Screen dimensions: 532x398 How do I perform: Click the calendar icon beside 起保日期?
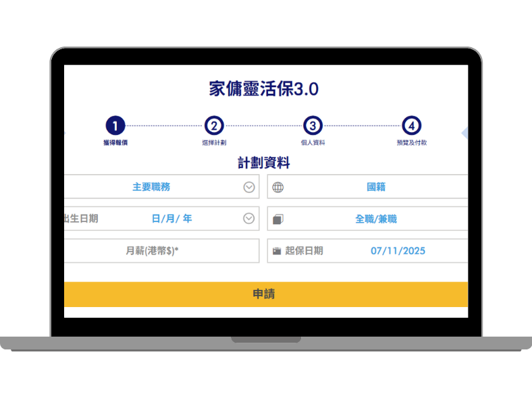(x=277, y=251)
